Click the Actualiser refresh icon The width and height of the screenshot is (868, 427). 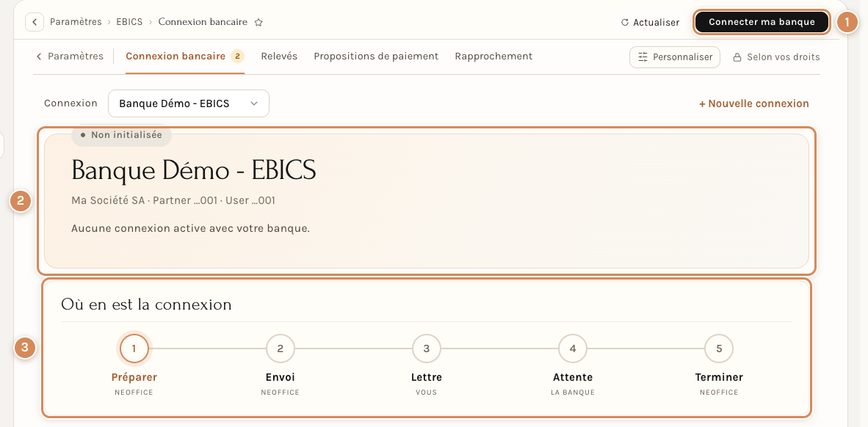point(625,23)
